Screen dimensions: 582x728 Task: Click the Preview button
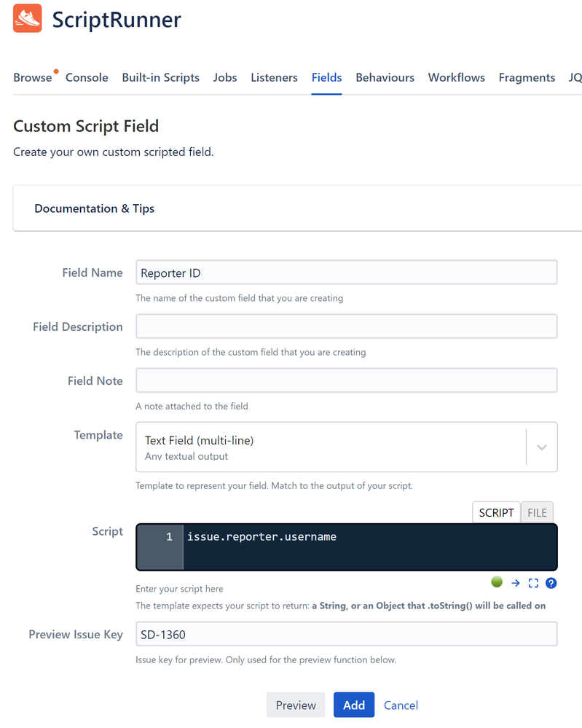[296, 705]
